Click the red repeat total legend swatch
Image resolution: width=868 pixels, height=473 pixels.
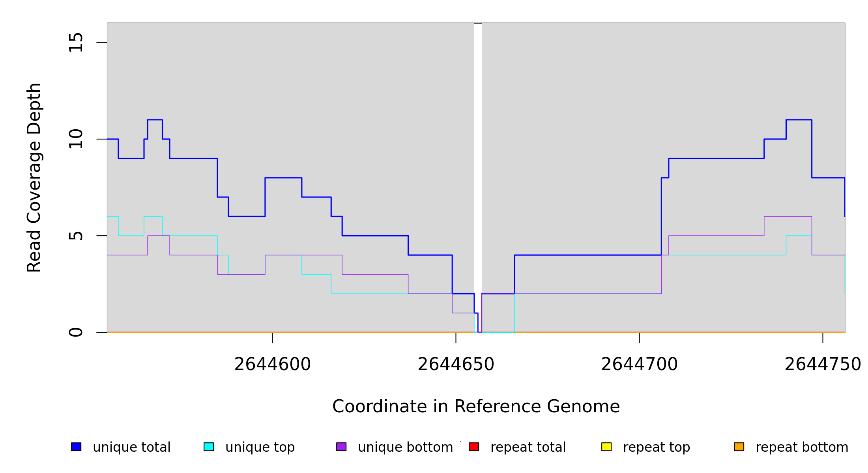(474, 447)
